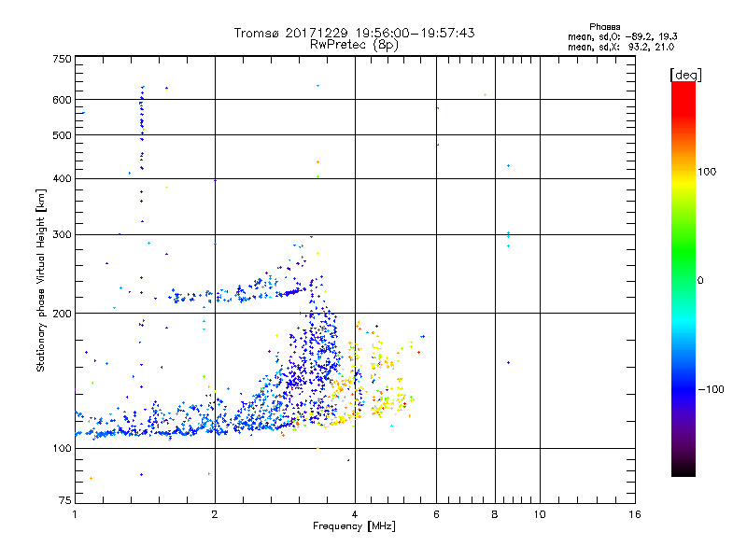Screen dimensions: 747x560
Task: Click the '100' height axis tick label
Action: tap(62, 449)
